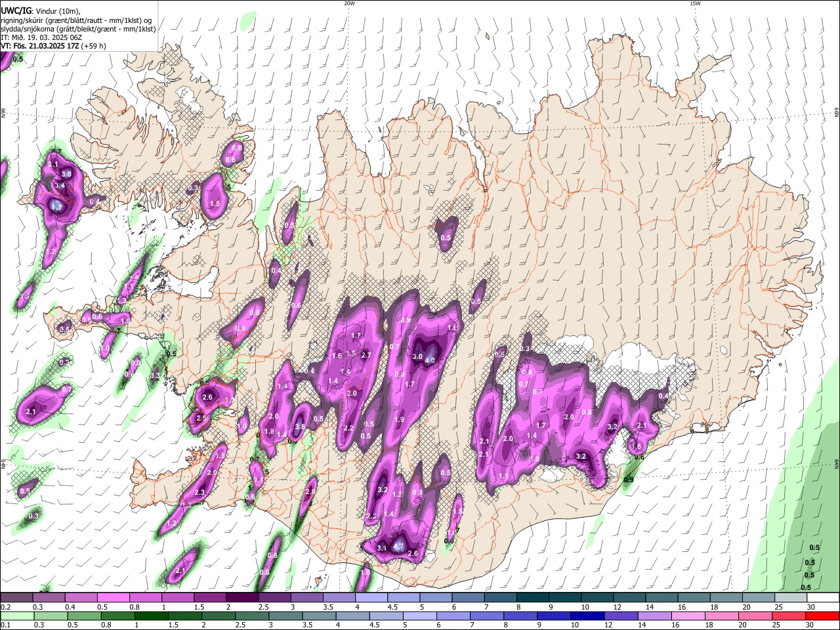Click the '3.1' value near the south coast
Image resolution: width=840 pixels, height=630 pixels.
pyautogui.click(x=383, y=548)
